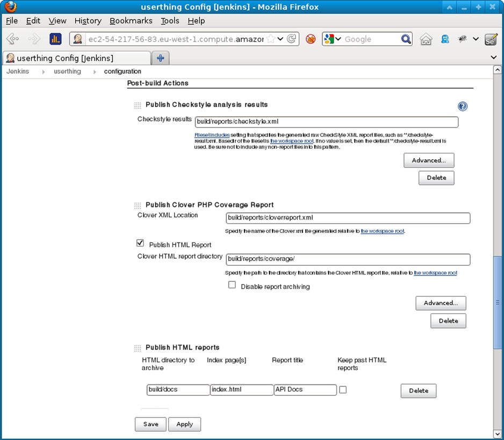Open the Selenium IDE toolbar icon
504x440 pixels.
click(x=491, y=39)
